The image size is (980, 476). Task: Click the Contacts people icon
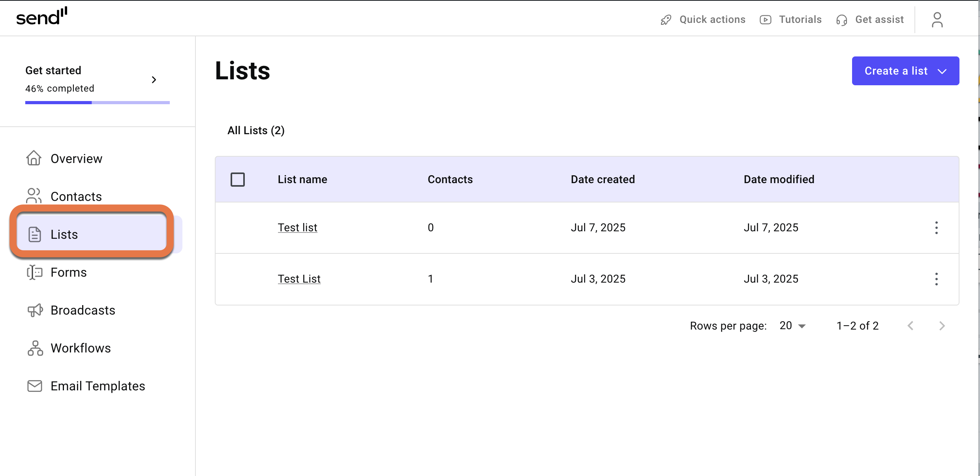coord(34,196)
